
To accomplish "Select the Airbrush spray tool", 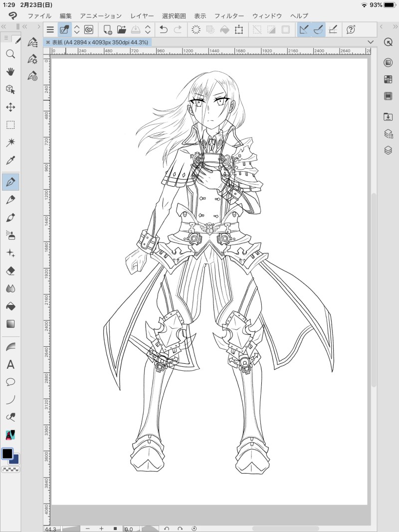I will click(x=10, y=235).
